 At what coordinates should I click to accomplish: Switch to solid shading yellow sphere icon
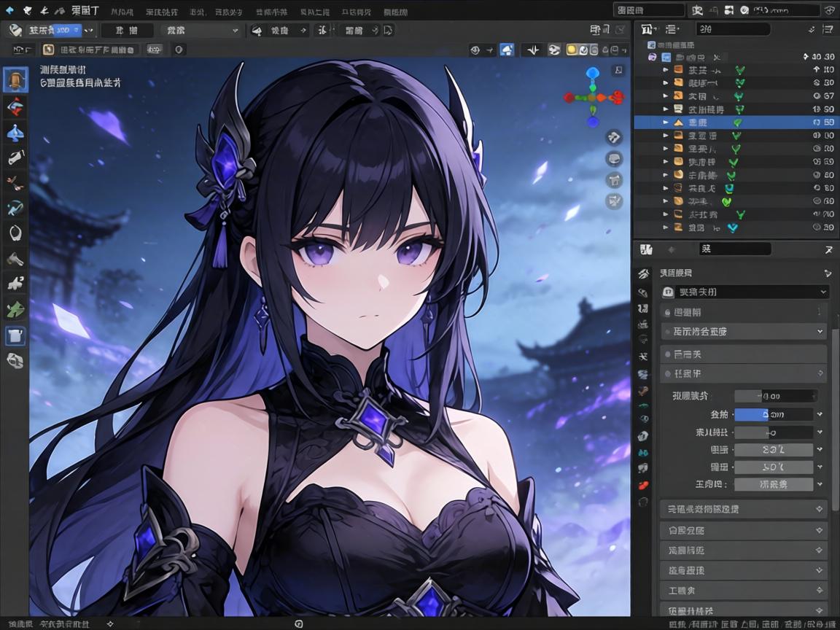point(572,50)
